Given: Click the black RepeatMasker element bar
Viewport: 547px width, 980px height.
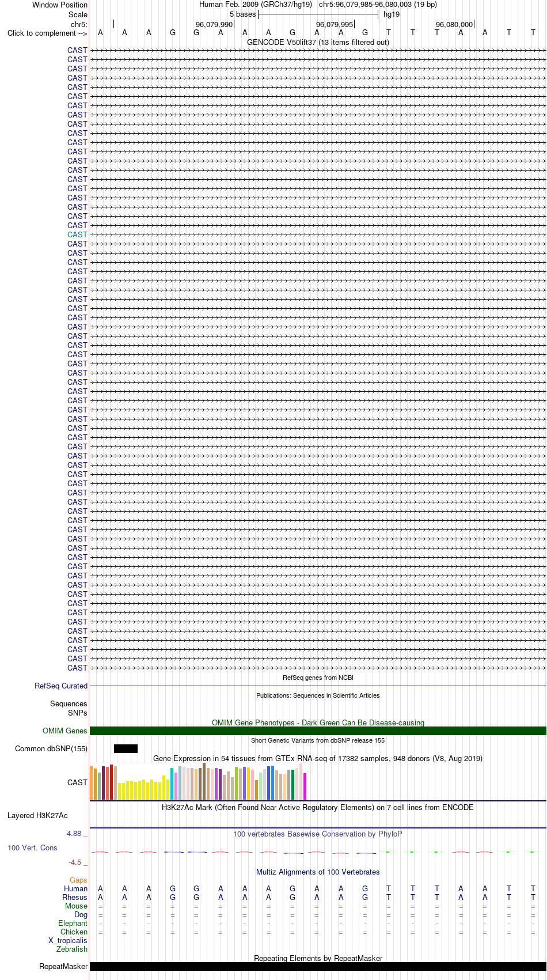Looking at the screenshot, I should [x=318, y=967].
